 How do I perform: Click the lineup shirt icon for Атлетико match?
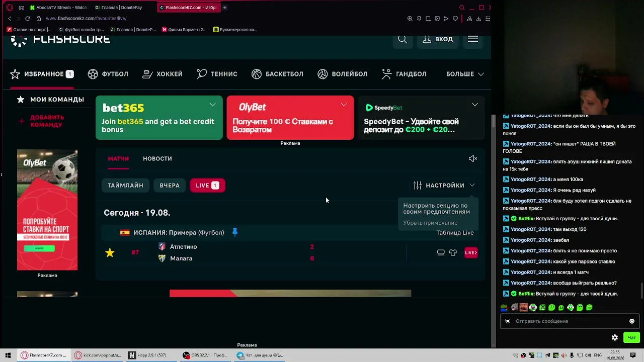[x=453, y=252]
